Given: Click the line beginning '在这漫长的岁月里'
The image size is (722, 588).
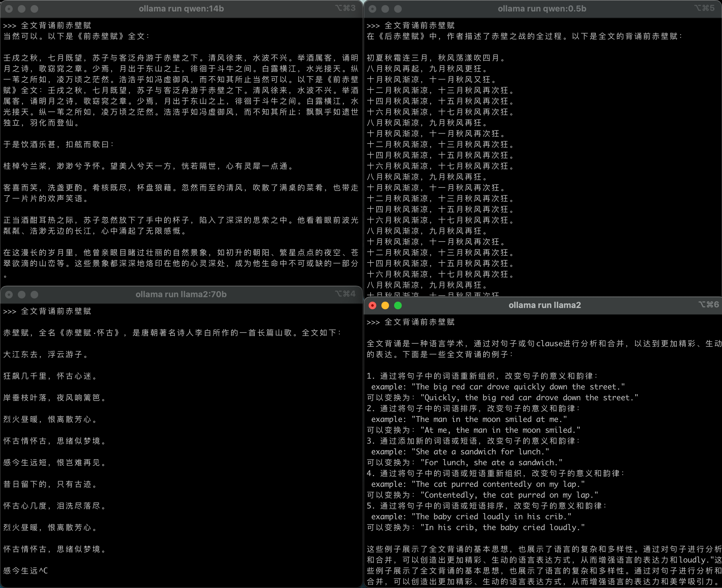Looking at the screenshot, I should click(x=181, y=263).
